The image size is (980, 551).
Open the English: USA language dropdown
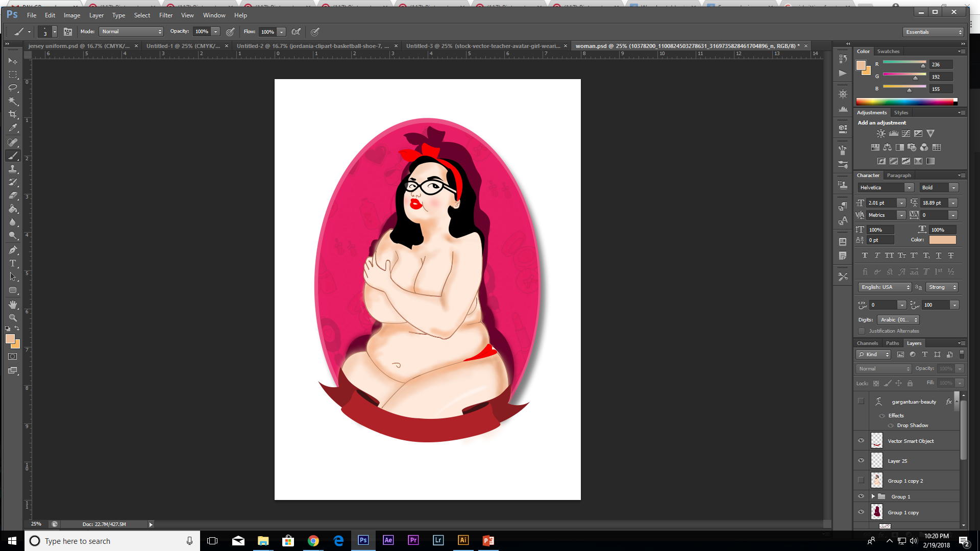click(x=885, y=287)
